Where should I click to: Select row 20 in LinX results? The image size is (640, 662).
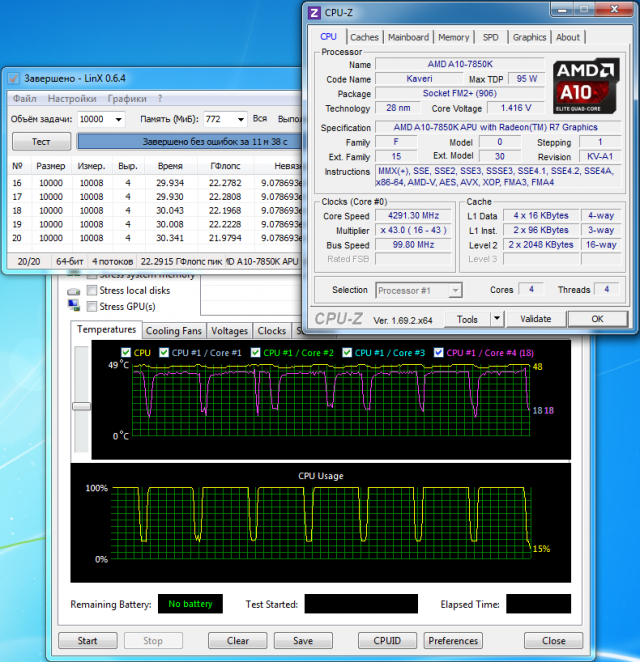click(x=155, y=238)
